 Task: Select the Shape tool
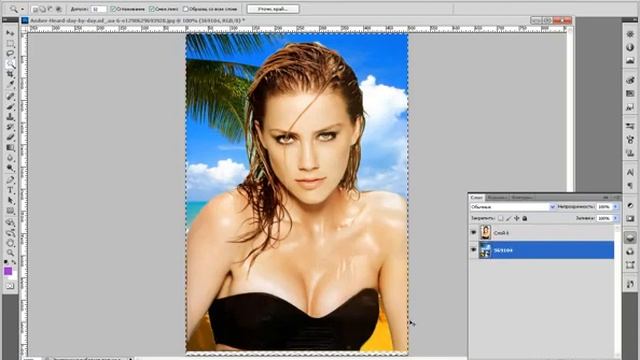click(10, 211)
